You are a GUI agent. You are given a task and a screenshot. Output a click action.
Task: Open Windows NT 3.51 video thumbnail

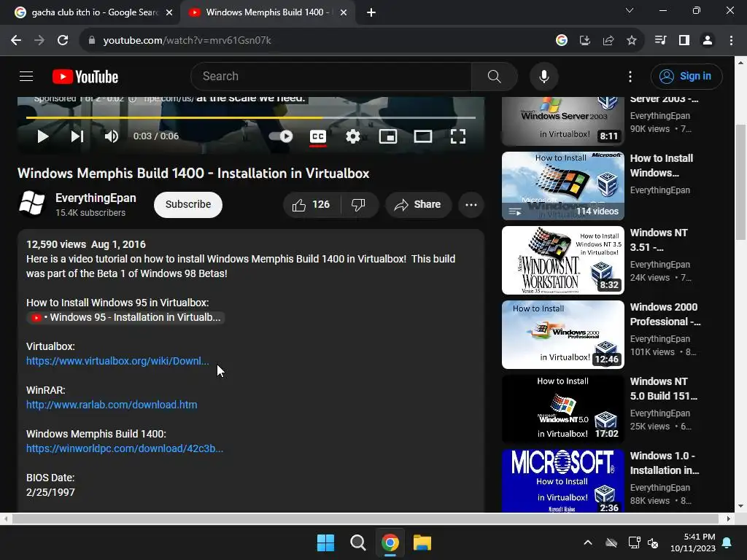[563, 260]
